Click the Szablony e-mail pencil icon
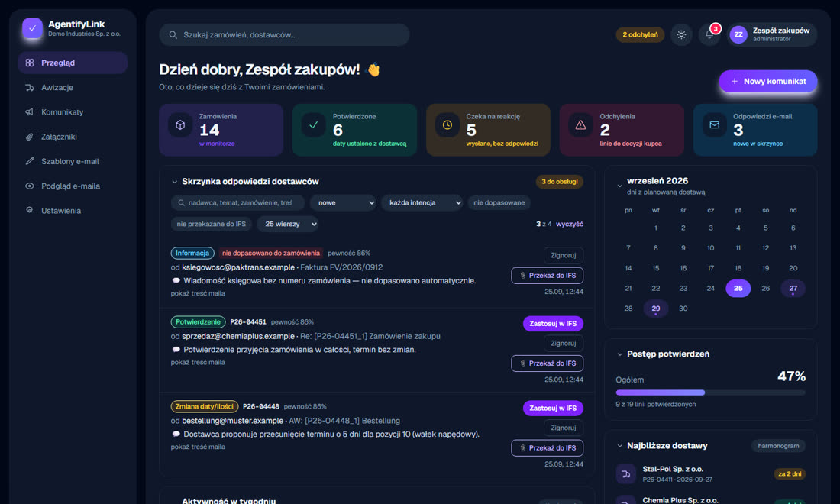Image resolution: width=840 pixels, height=504 pixels. (x=30, y=161)
